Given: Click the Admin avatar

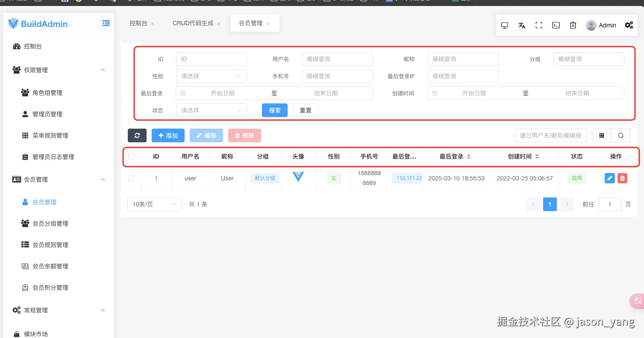Looking at the screenshot, I should point(591,25).
